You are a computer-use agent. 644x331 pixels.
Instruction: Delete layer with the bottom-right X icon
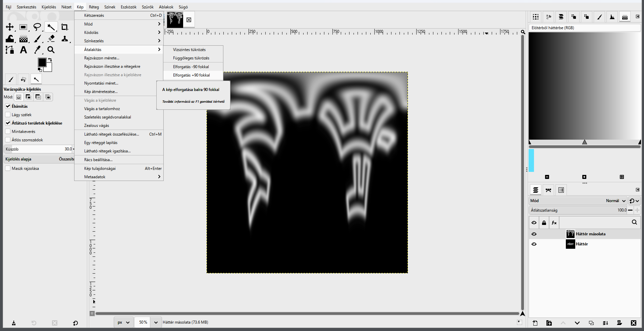point(634,323)
